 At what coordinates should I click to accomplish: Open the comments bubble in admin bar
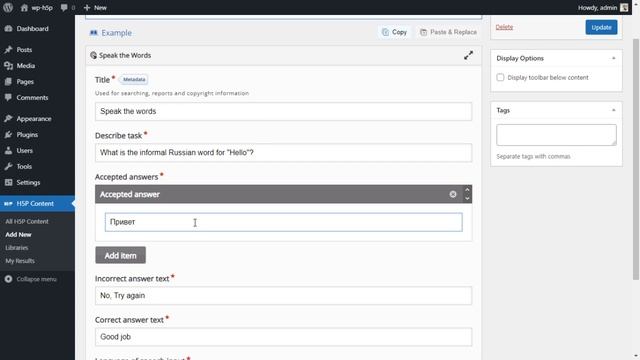[x=64, y=7]
